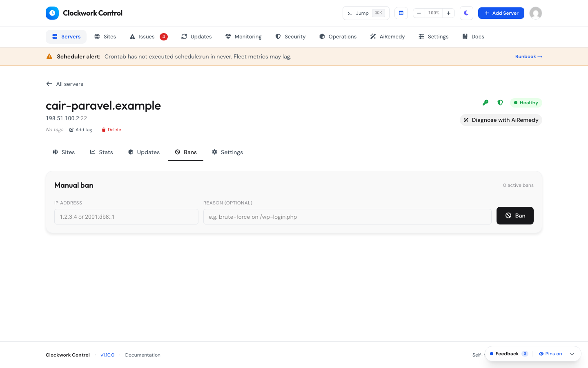Delete the cair-paravel.example server

coord(111,130)
